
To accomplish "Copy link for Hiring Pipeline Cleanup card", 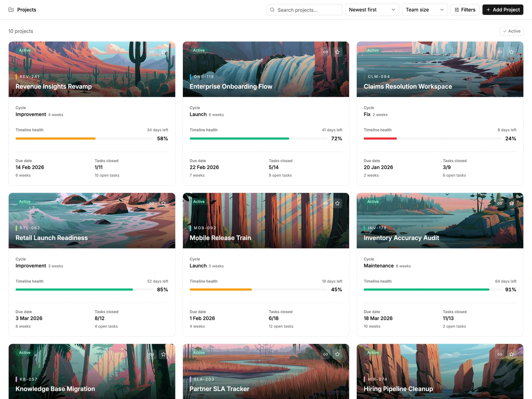I will click(500, 354).
